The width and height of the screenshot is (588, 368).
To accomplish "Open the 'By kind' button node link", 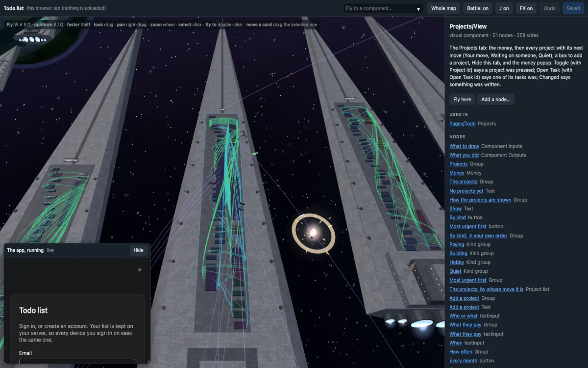I will point(458,217).
